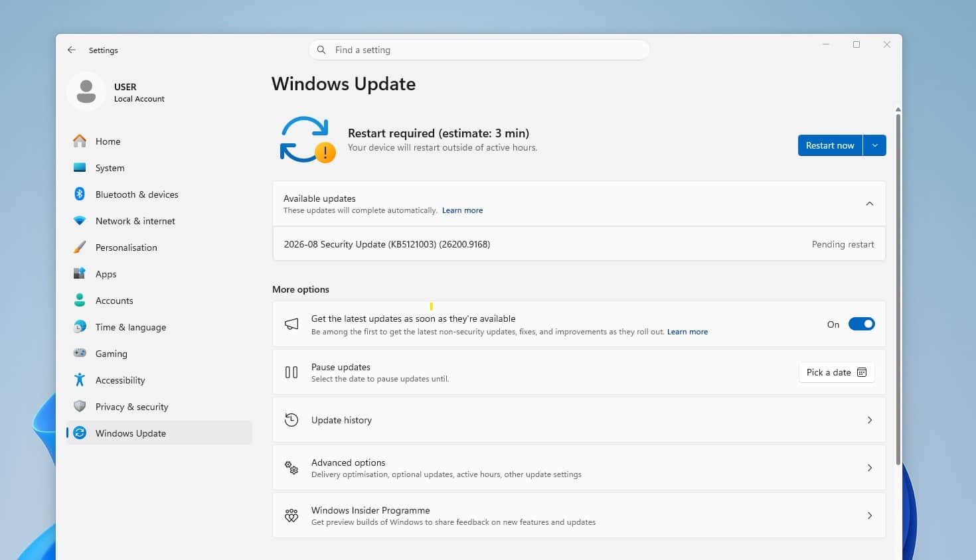Open the Advanced options row

(579, 468)
